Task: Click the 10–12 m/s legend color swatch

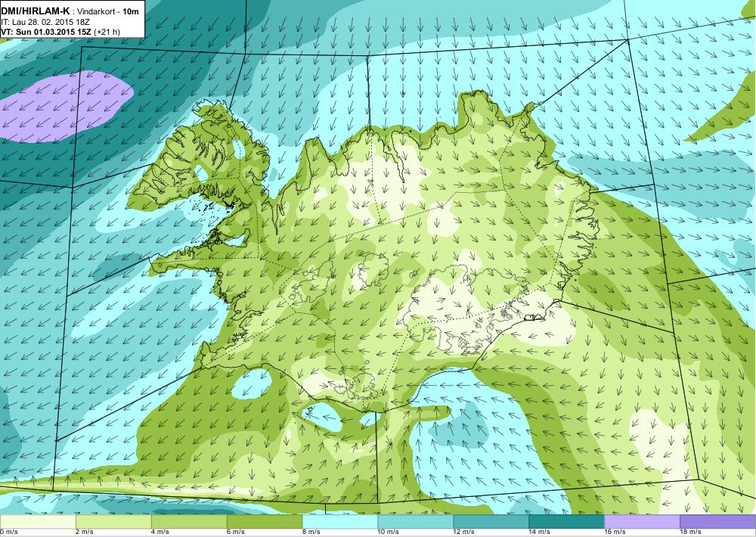Action: (416, 522)
